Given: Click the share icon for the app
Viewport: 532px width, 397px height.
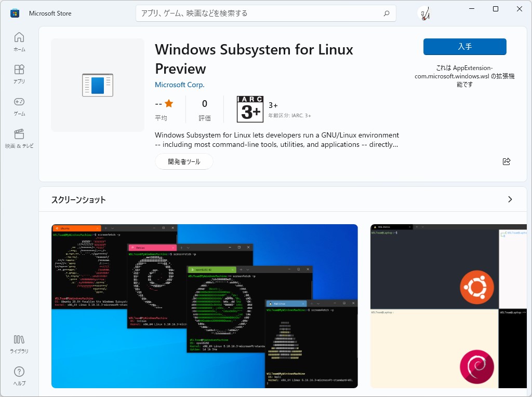Looking at the screenshot, I should tap(507, 161).
